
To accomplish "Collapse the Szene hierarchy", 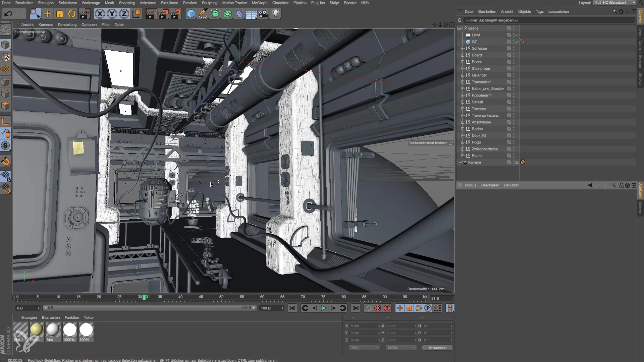I will 459,28.
